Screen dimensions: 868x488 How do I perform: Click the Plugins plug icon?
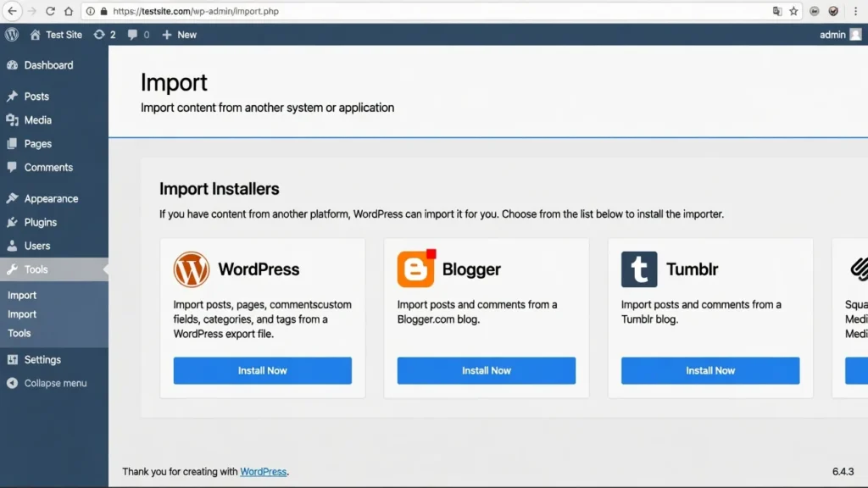(x=12, y=223)
